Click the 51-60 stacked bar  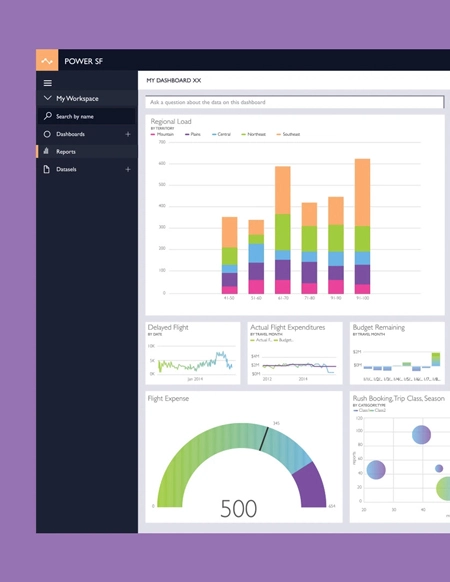coord(256,257)
